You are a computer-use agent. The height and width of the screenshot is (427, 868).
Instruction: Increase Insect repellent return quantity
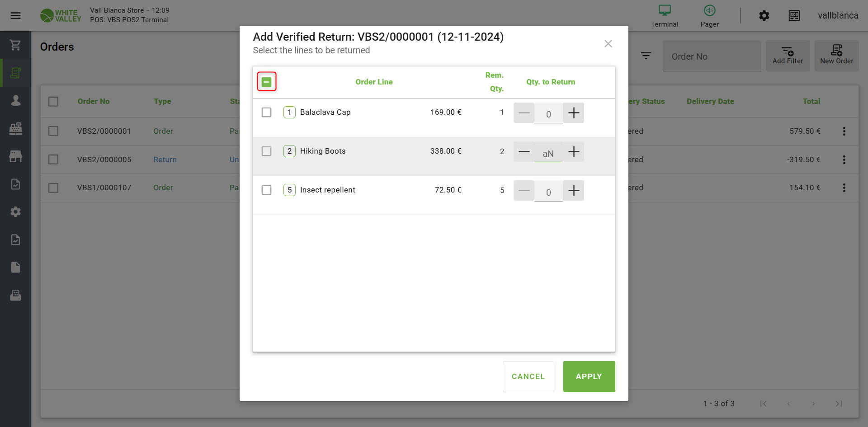click(573, 191)
